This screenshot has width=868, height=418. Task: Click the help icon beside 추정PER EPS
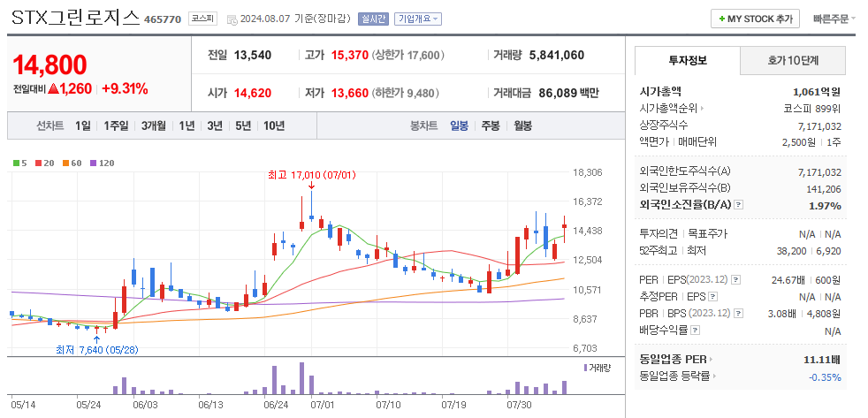click(x=713, y=297)
